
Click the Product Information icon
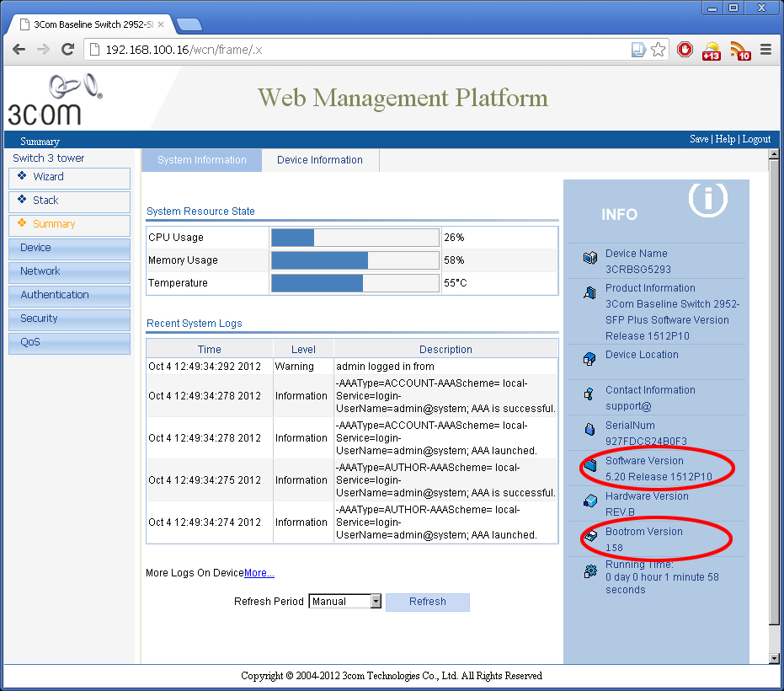[590, 292]
